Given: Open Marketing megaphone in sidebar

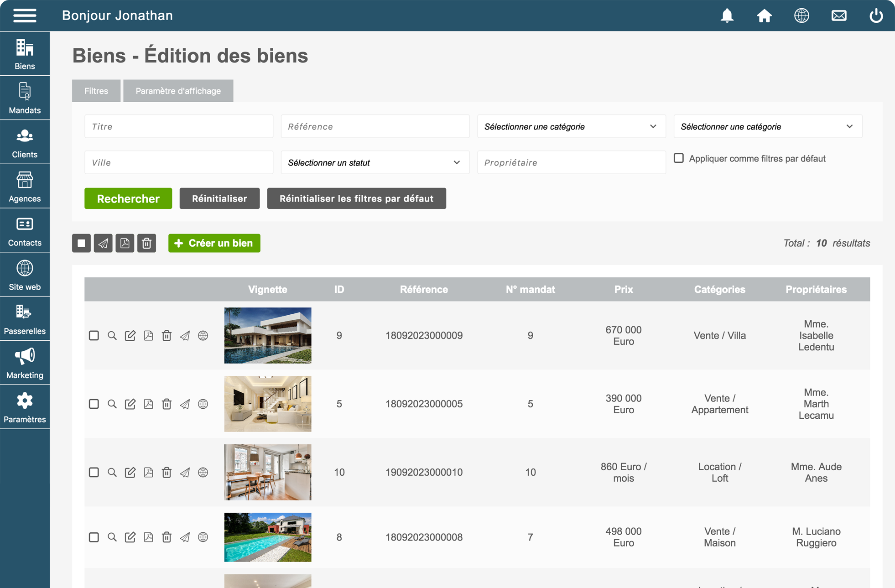Looking at the screenshot, I should (25, 363).
